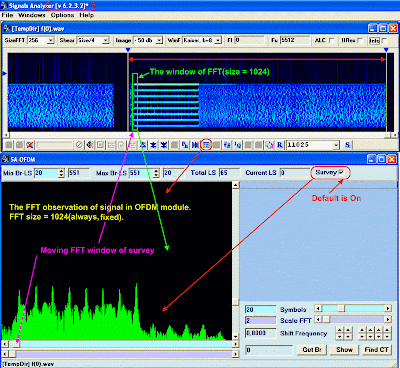Click the FI input field
This screenshot has width=400, height=368.
249,40
